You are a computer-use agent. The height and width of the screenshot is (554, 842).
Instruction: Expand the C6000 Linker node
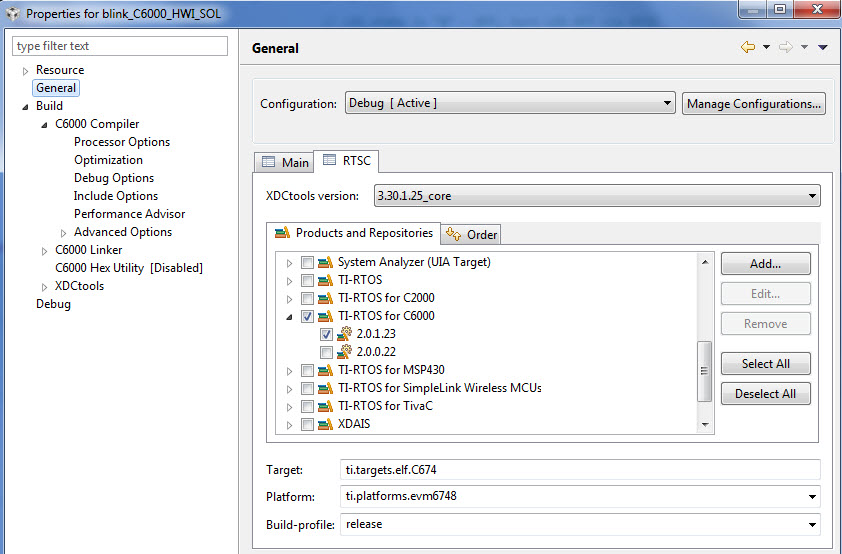[x=45, y=251]
